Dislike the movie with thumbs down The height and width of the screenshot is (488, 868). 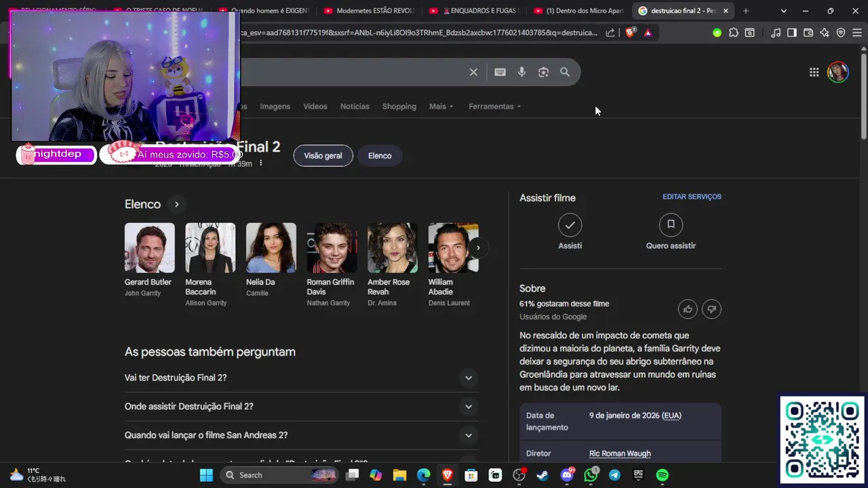(x=711, y=309)
